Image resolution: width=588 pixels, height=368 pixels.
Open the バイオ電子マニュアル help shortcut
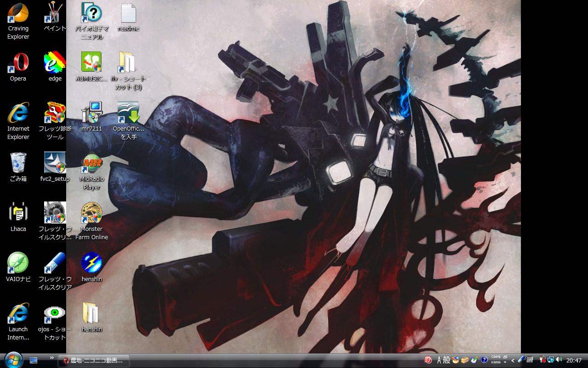pos(92,21)
